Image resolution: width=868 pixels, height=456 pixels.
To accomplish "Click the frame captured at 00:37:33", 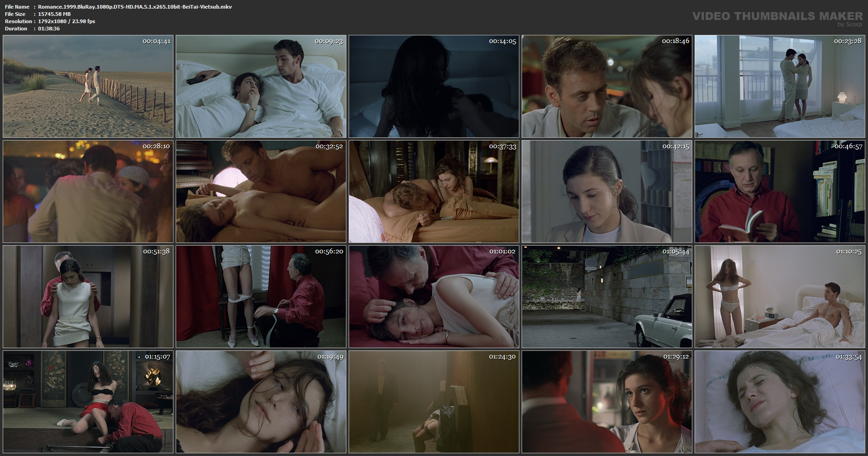I will (x=434, y=191).
